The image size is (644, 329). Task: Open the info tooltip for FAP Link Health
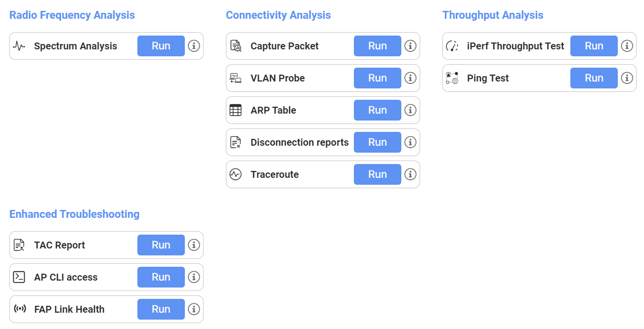tap(194, 309)
